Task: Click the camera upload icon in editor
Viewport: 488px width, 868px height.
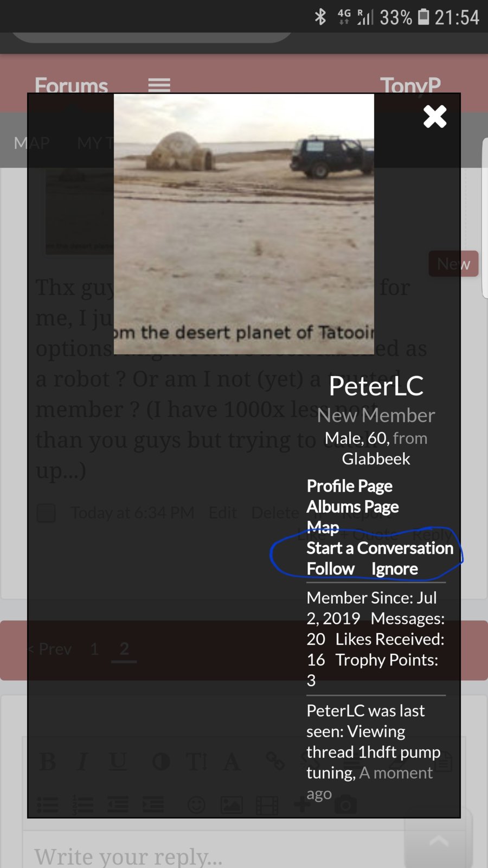Action: tap(345, 805)
